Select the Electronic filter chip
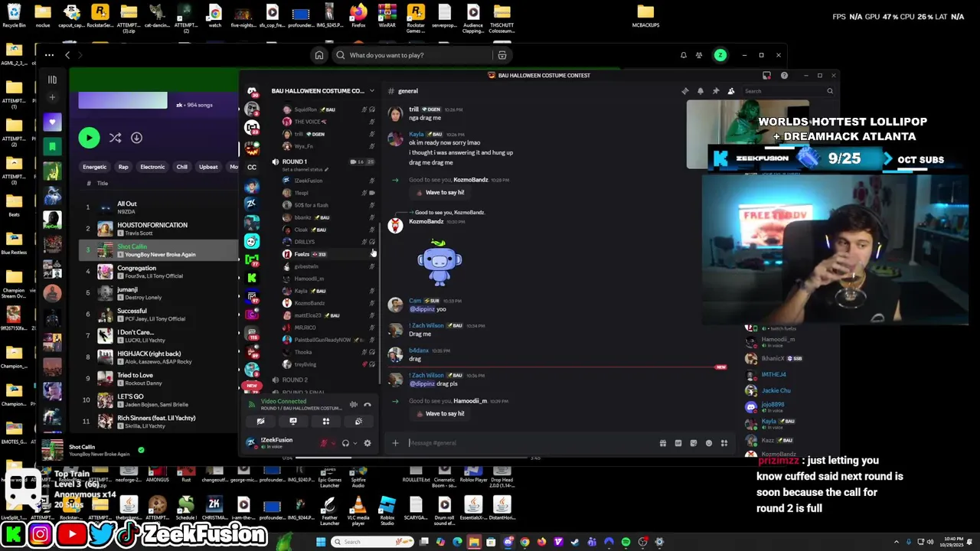 click(x=152, y=167)
